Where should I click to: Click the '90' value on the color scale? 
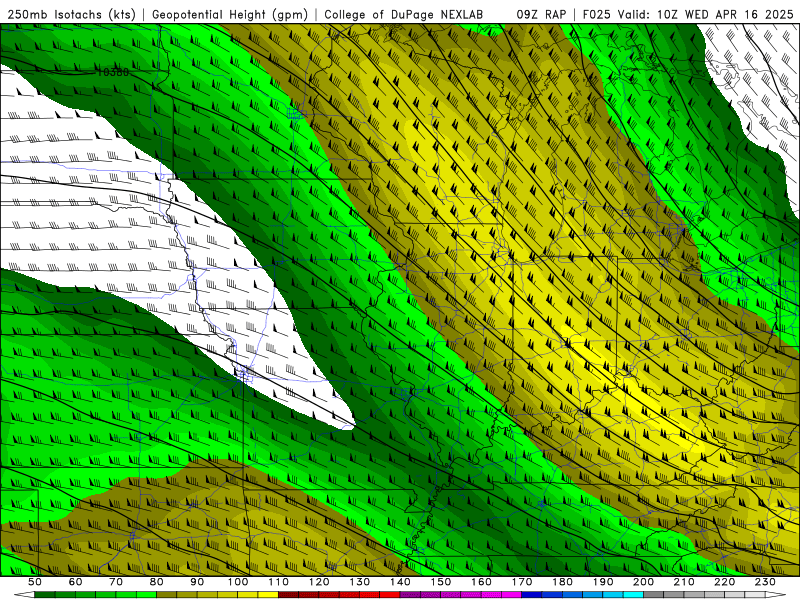tap(197, 582)
